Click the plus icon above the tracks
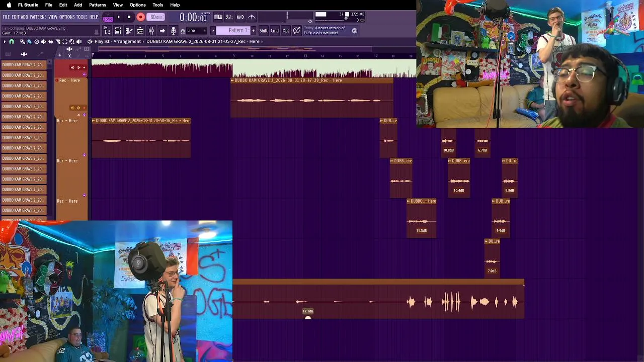The height and width of the screenshot is (362, 644). tap(60, 55)
